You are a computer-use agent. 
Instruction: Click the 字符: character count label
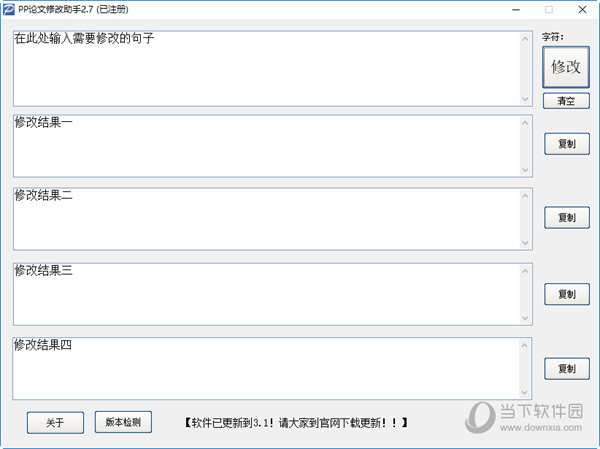(553, 37)
